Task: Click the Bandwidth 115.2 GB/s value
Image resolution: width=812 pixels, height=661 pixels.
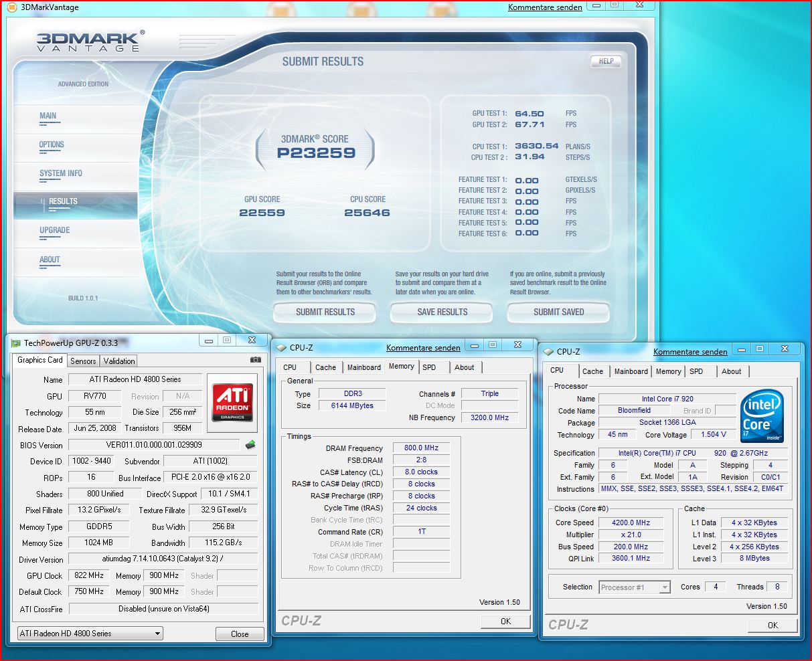Action: click(x=224, y=543)
